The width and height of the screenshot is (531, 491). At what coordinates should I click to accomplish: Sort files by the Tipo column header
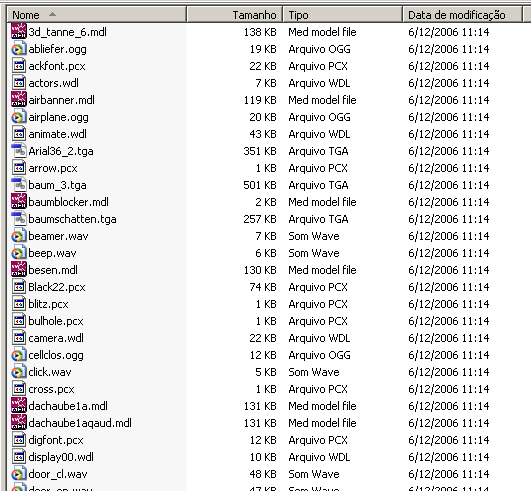click(342, 15)
